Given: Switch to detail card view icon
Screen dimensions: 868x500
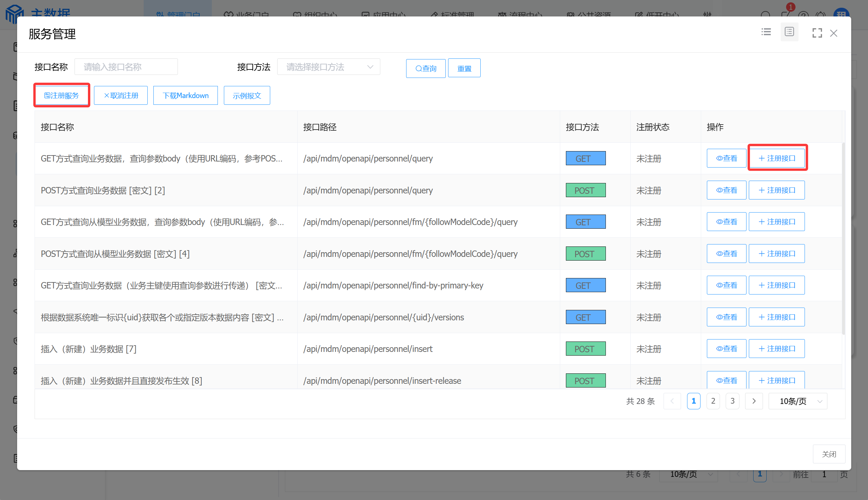Looking at the screenshot, I should pos(789,32).
